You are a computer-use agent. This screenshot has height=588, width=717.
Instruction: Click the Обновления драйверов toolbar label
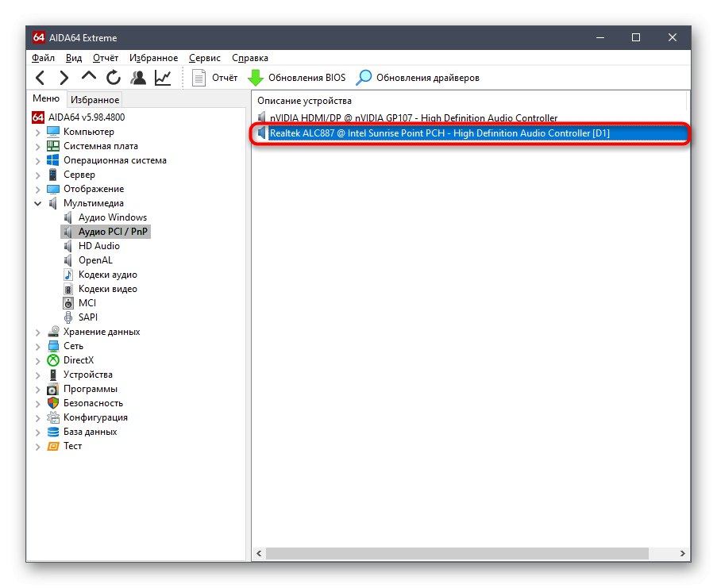pyautogui.click(x=427, y=78)
